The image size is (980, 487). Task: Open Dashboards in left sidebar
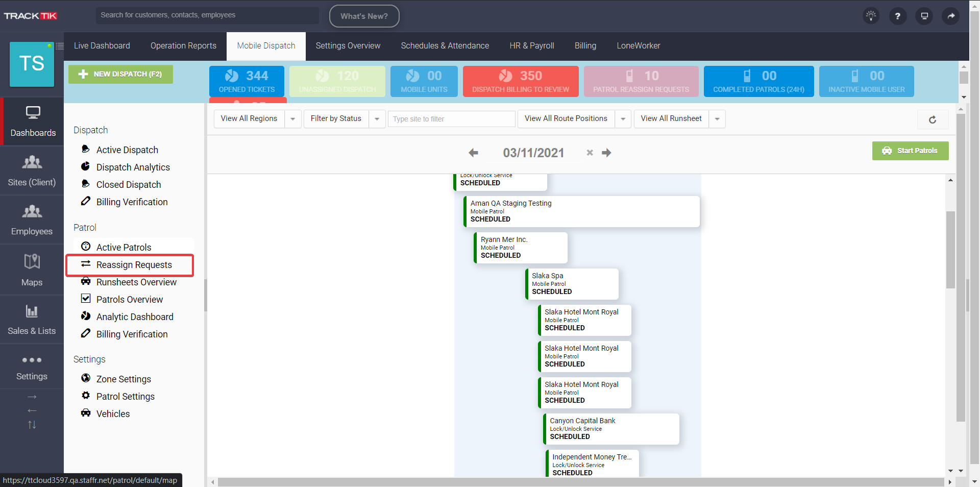[x=33, y=121]
